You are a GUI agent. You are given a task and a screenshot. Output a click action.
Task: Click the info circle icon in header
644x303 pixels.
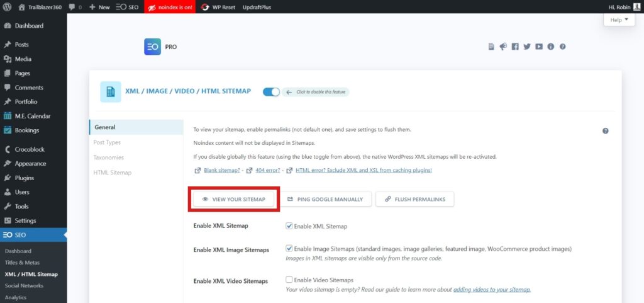(551, 47)
